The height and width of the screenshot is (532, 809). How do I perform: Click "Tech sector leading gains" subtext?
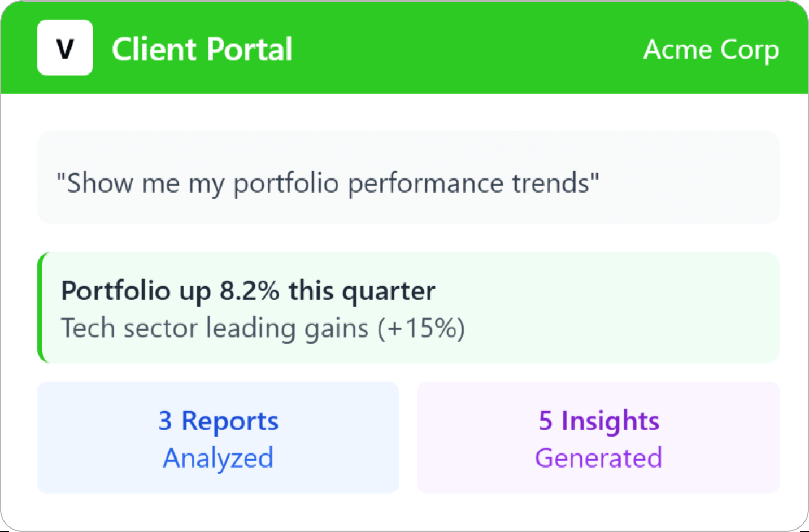(x=215, y=328)
